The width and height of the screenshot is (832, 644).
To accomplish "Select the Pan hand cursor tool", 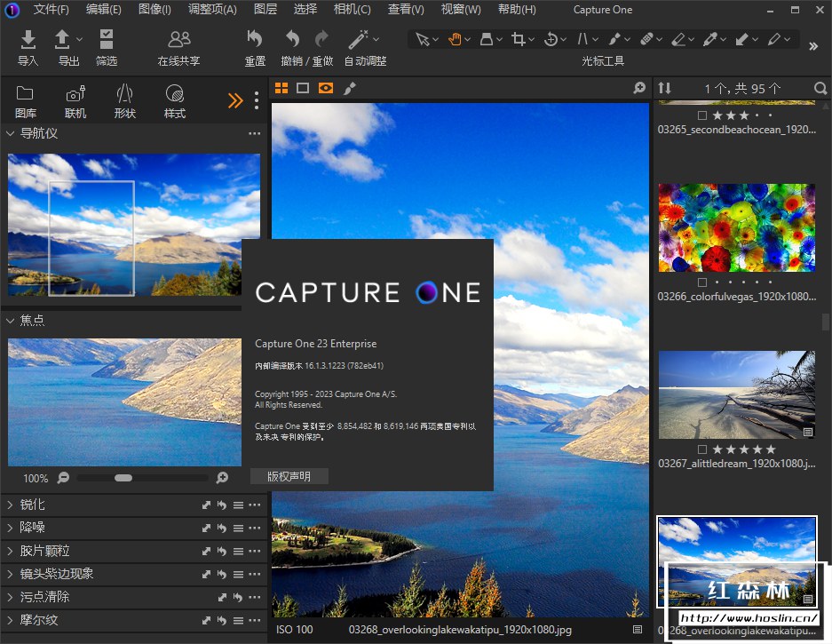I will tap(456, 39).
